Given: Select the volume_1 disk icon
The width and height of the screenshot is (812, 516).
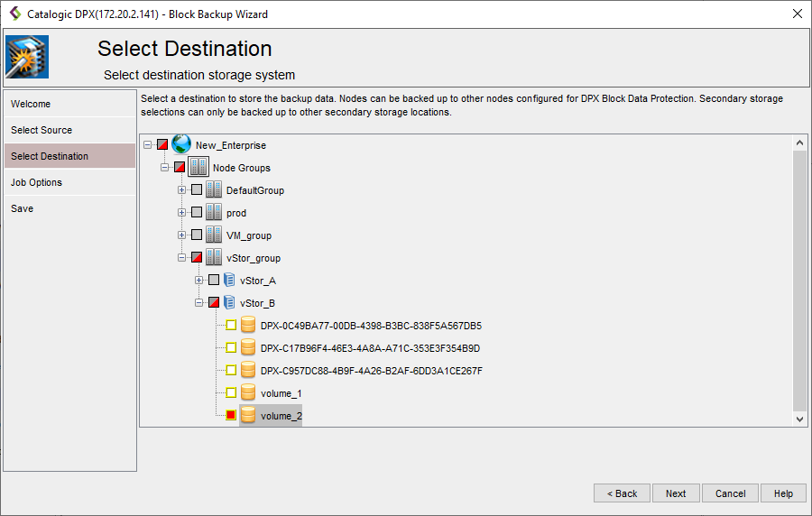Looking at the screenshot, I should (248, 392).
